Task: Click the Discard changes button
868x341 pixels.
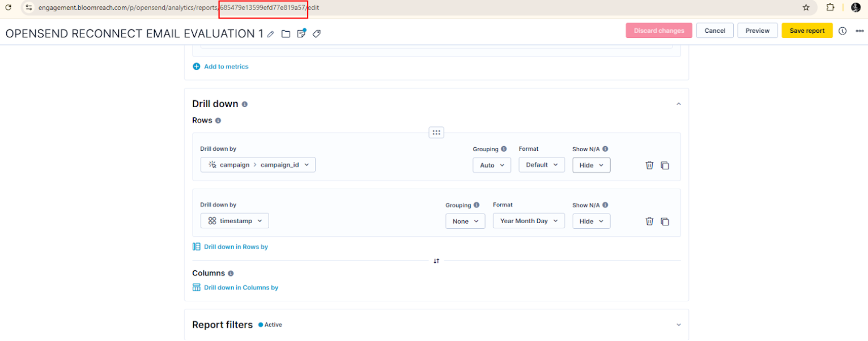Action: coord(659,31)
